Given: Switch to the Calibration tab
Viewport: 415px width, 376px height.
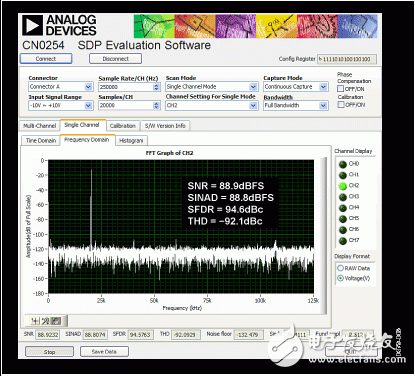Looking at the screenshot, I should (123, 126).
